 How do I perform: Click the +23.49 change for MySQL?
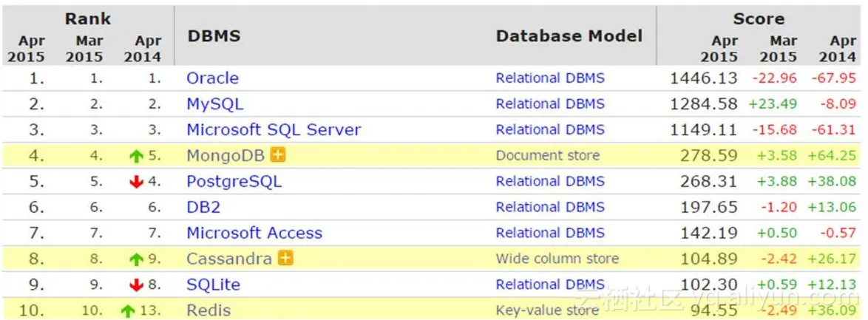tap(772, 104)
